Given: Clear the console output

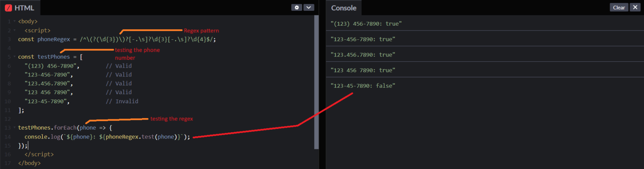Looking at the screenshot, I should pos(619,7).
